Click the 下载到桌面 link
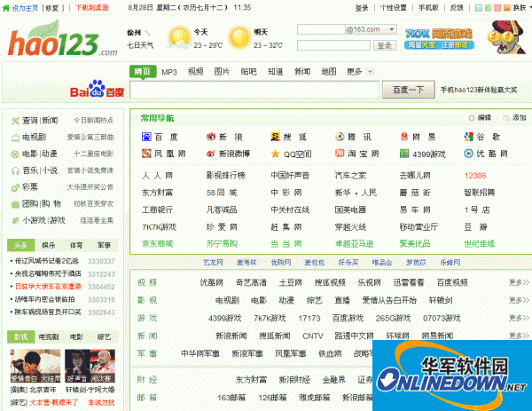This screenshot has height=411, width=532. [92, 8]
